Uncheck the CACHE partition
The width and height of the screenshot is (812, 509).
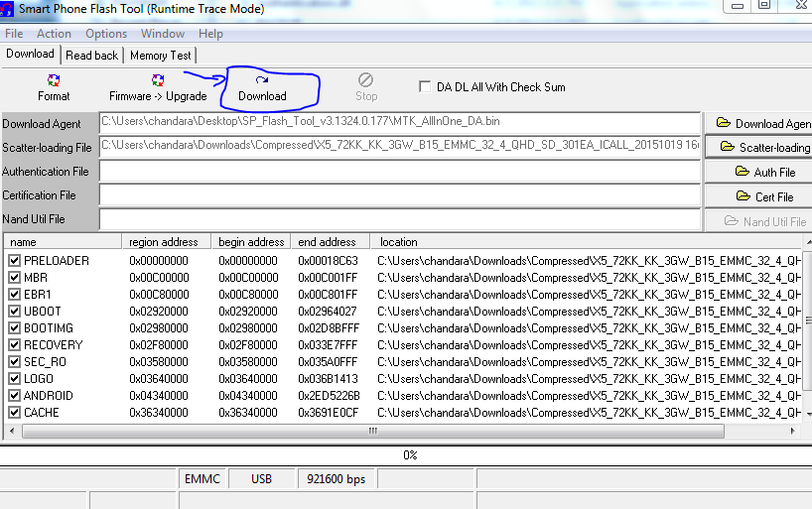click(x=15, y=413)
